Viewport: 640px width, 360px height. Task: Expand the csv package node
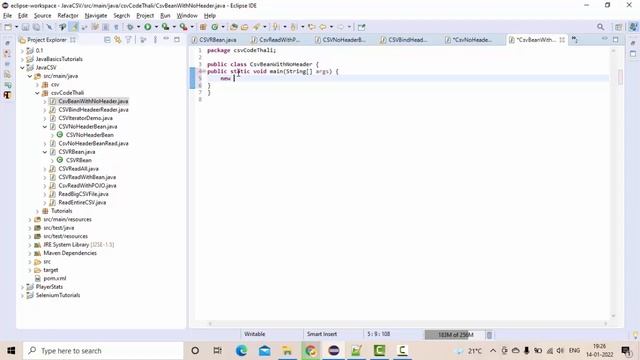[38, 84]
